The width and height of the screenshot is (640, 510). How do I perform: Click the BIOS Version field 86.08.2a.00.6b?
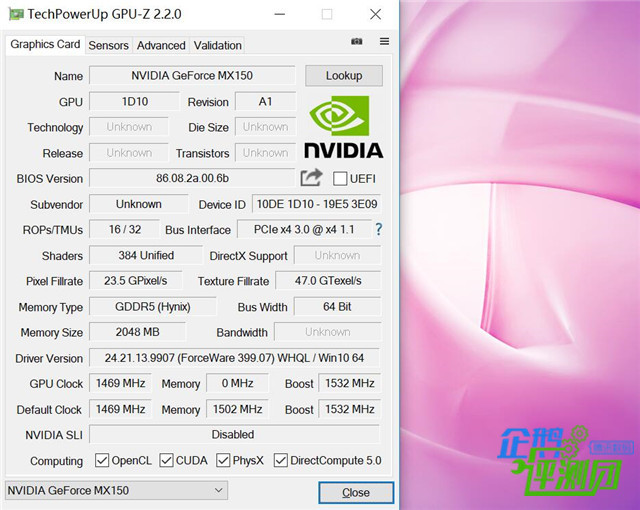coord(192,178)
